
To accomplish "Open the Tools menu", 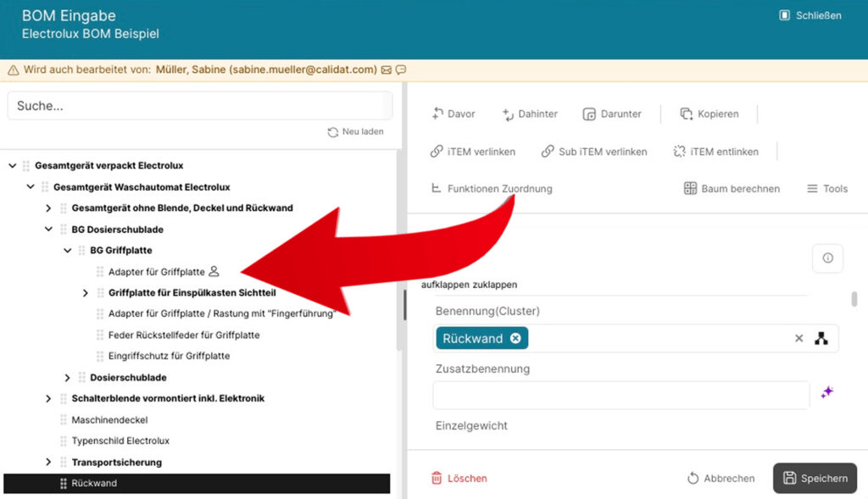I will click(x=827, y=189).
